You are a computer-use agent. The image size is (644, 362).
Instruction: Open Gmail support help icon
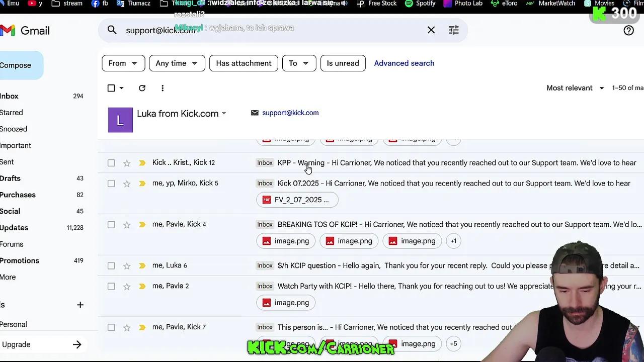coord(628,31)
